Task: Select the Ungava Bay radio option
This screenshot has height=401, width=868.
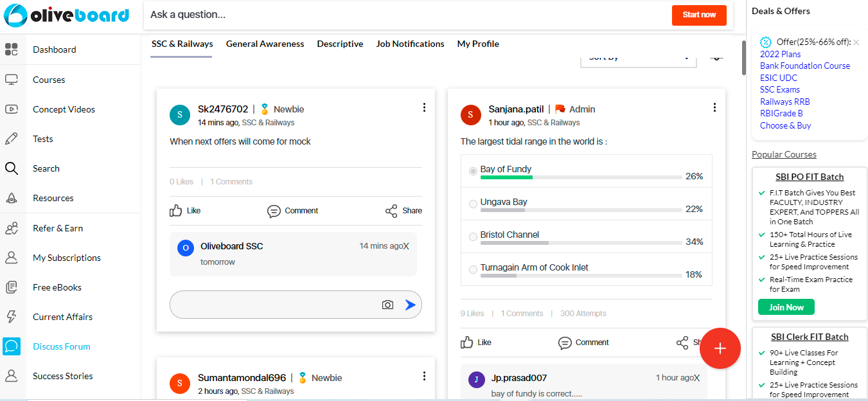Action: pyautogui.click(x=474, y=204)
